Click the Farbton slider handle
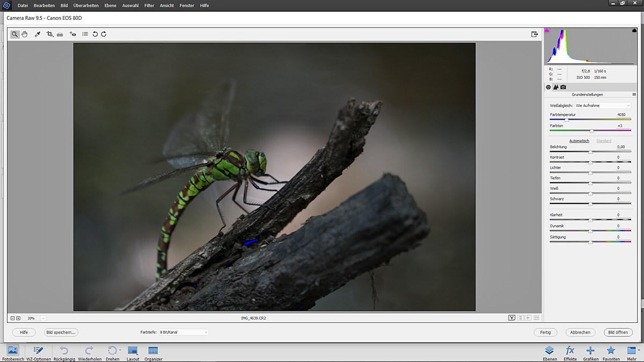Screen dimensions: 644x362 pos(592,131)
